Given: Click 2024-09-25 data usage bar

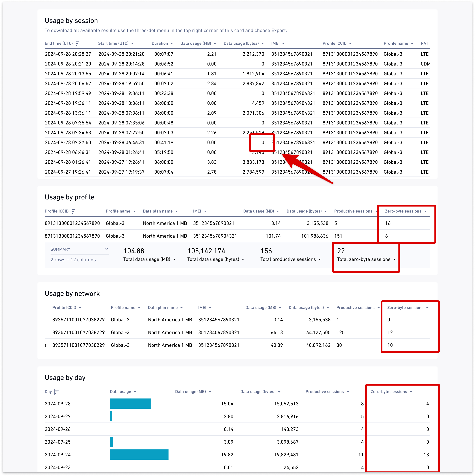Looking at the screenshot, I should (111, 442).
